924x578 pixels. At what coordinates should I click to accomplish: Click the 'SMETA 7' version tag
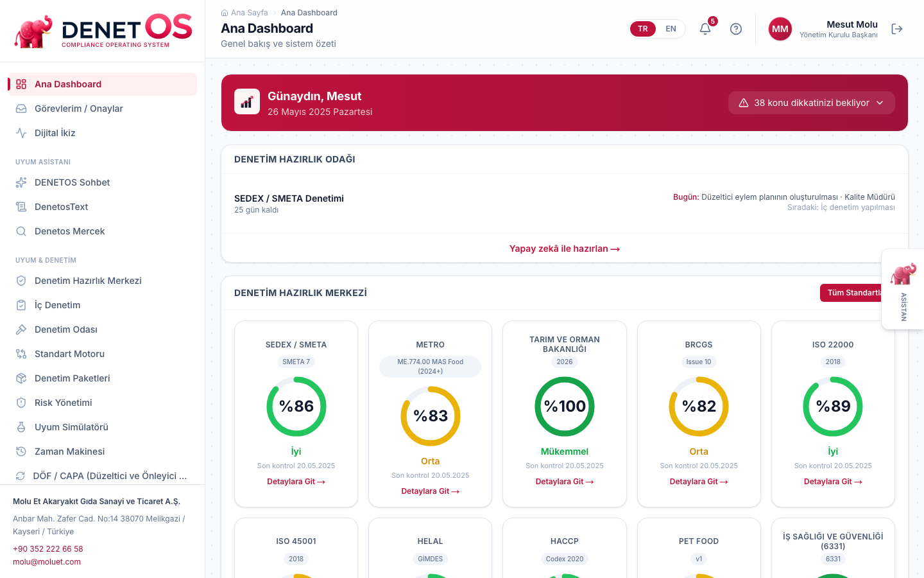(296, 362)
